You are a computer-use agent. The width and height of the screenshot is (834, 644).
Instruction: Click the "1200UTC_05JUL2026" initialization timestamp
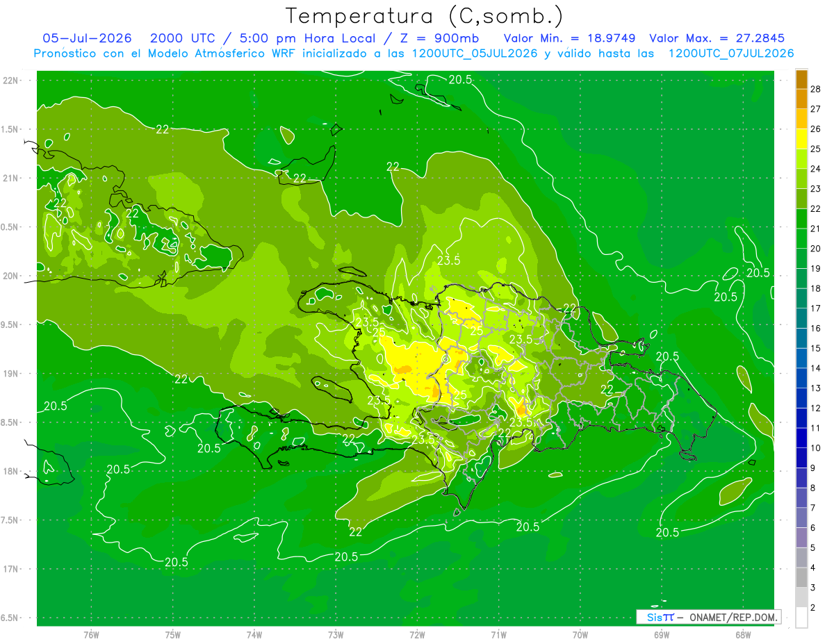pyautogui.click(x=475, y=53)
